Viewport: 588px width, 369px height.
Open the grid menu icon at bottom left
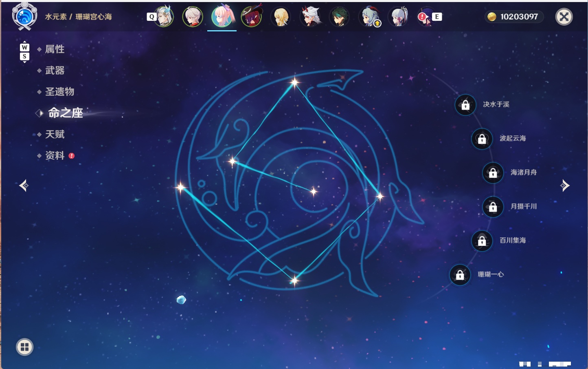click(24, 347)
